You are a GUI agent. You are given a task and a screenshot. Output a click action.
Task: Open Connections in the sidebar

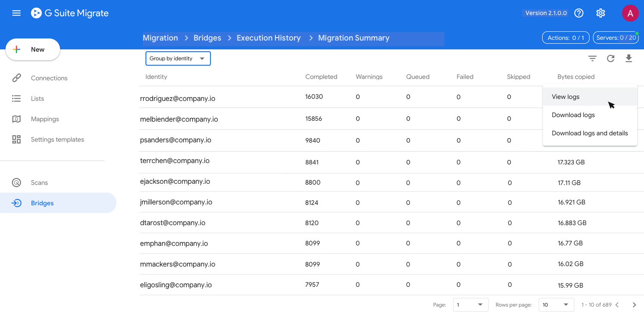pyautogui.click(x=49, y=78)
